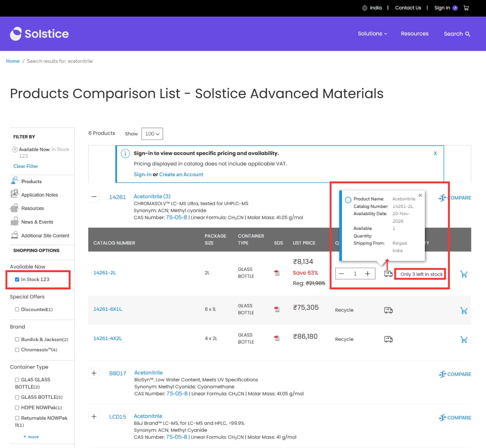Open the Search menu item
486x448 pixels.
pyautogui.click(x=457, y=34)
